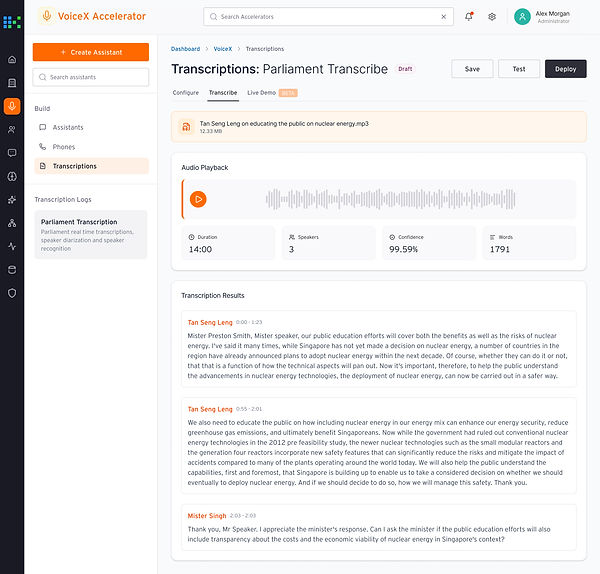Open the database icon in left rail
This screenshot has height=574, width=600.
[x=12, y=270]
